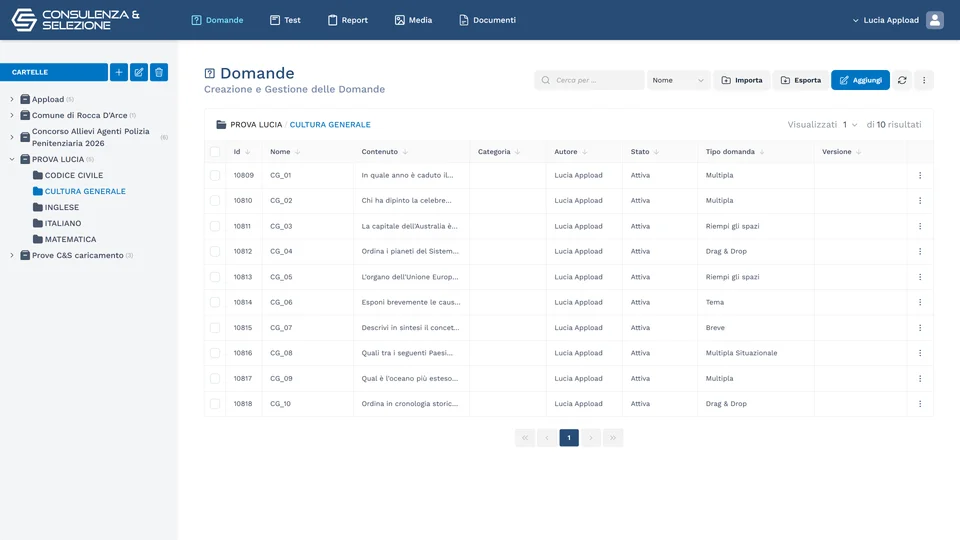The height and width of the screenshot is (540, 960).
Task: Open row actions for CG_10
Action: pos(920,403)
